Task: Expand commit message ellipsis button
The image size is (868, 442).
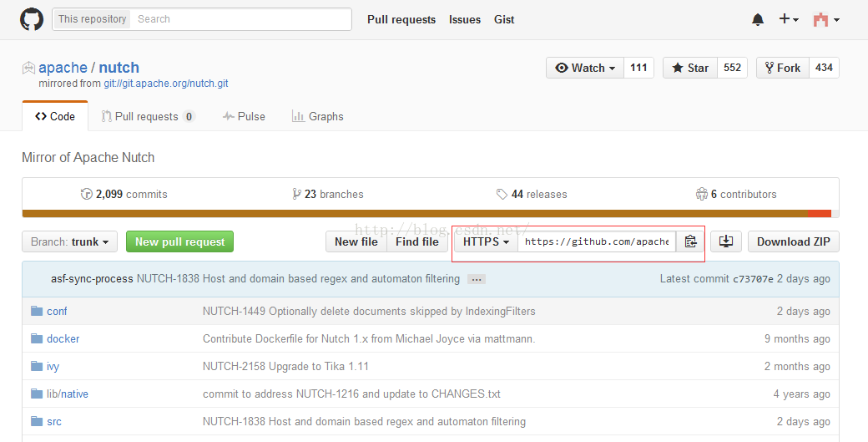Action: [476, 280]
